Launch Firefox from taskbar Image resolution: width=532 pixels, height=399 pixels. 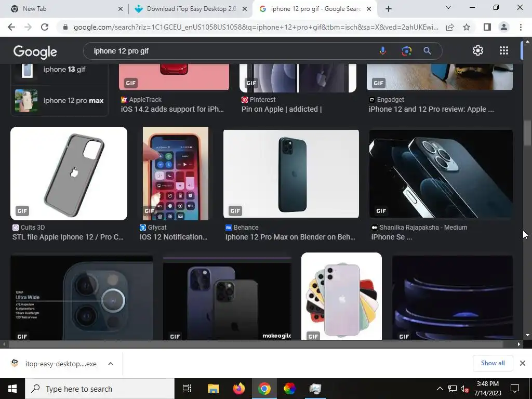coord(239,389)
